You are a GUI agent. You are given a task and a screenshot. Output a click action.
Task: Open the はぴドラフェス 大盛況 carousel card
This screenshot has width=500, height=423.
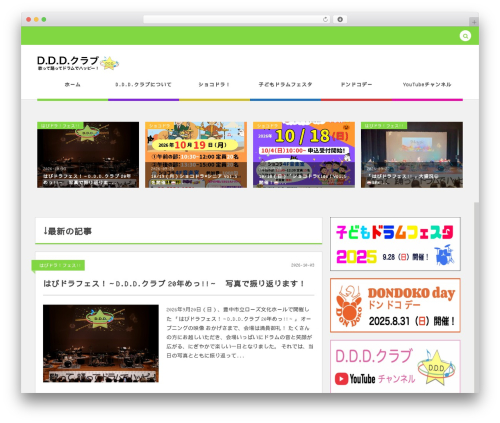[x=412, y=155]
